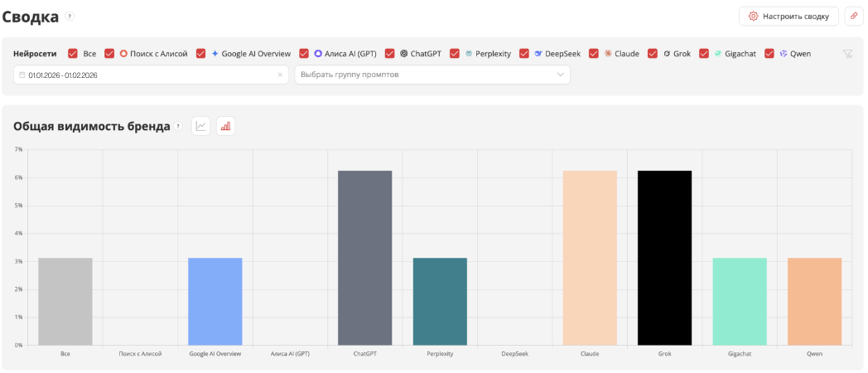The image size is (868, 373).
Task: Expand prompt group dropdown chevron arrow
Action: [x=560, y=75]
